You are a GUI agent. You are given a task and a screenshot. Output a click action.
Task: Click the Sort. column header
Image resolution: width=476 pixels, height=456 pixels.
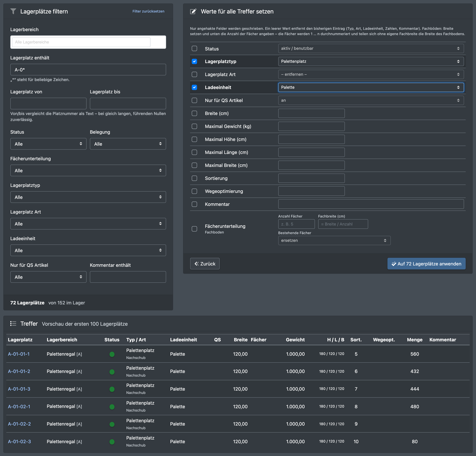(x=356, y=340)
